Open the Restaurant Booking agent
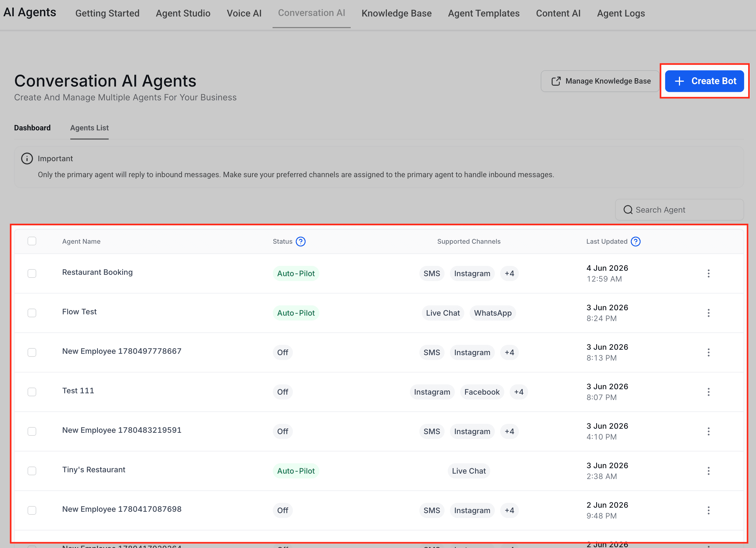The height and width of the screenshot is (548, 756). [97, 272]
